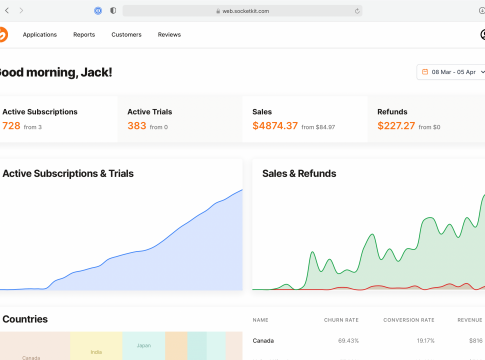Select the Sales $4874.37 card
This screenshot has width=485, height=360.
(305, 119)
